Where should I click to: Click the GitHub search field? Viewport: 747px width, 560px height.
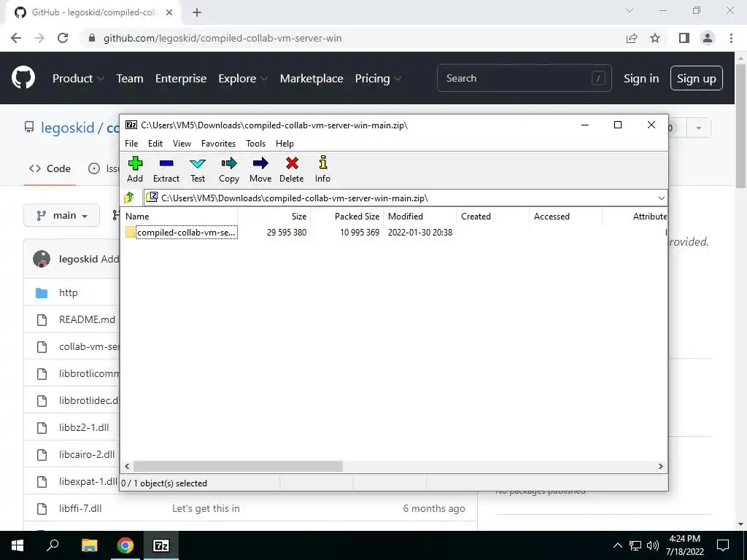[x=524, y=78]
